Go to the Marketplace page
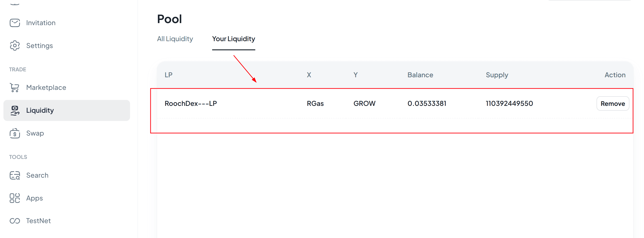The height and width of the screenshot is (238, 644). pyautogui.click(x=46, y=87)
